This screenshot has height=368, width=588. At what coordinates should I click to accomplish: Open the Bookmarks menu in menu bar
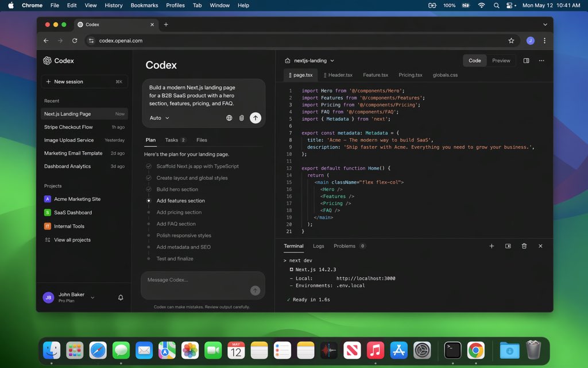144,5
